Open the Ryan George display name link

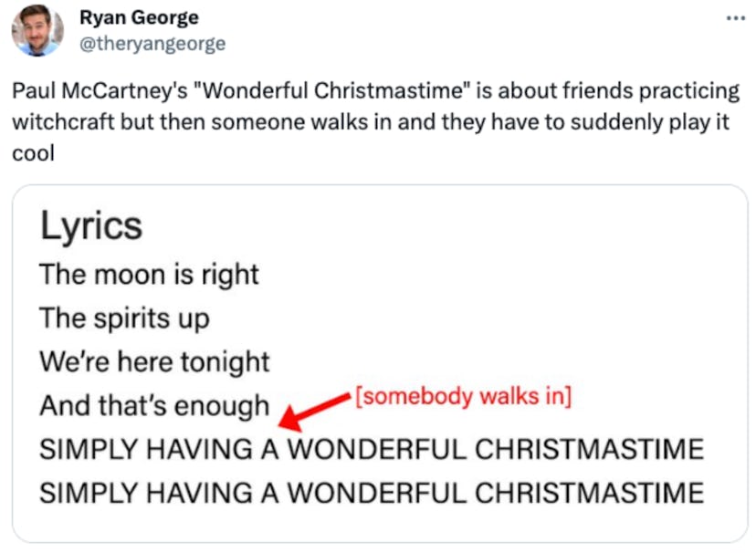(139, 18)
